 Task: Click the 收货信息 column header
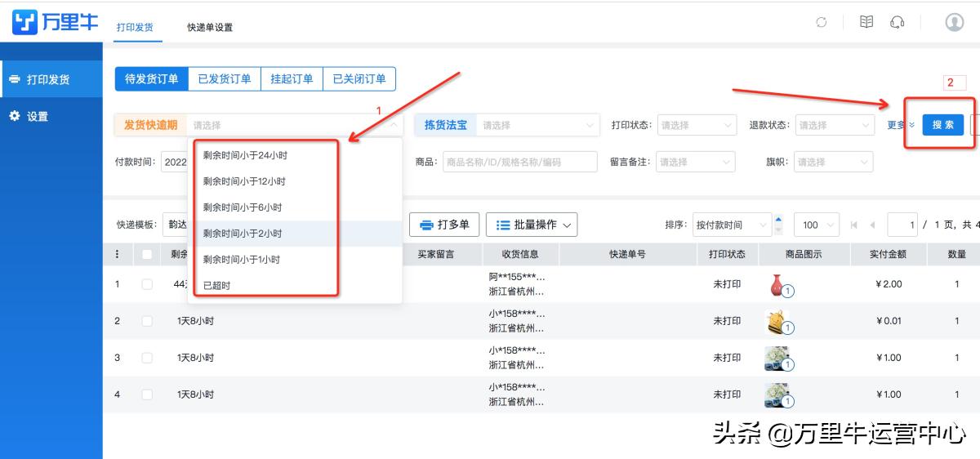tap(520, 254)
